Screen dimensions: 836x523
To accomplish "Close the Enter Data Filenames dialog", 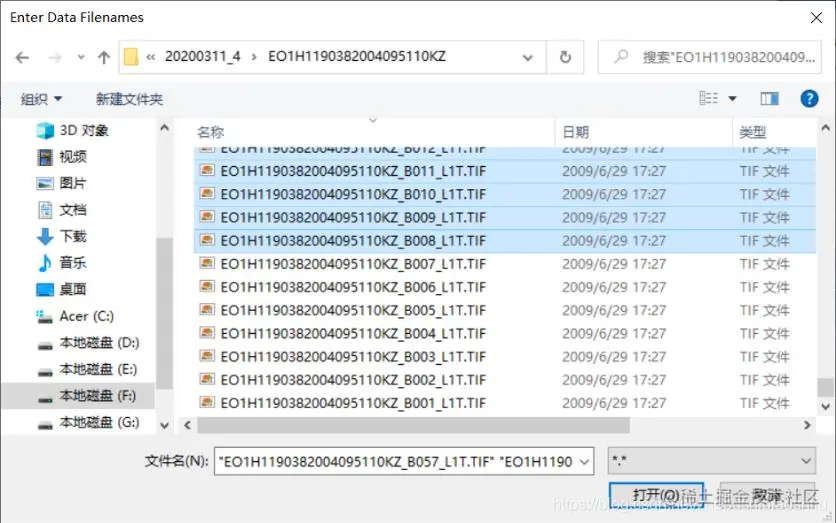I will 816,18.
